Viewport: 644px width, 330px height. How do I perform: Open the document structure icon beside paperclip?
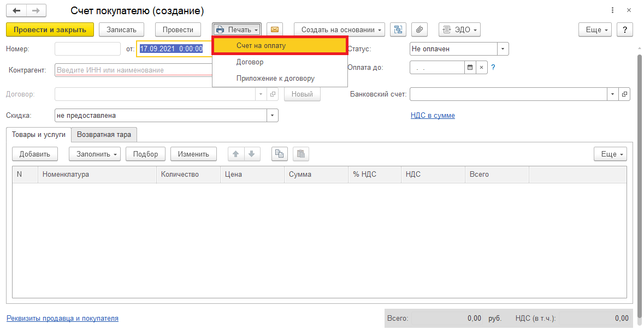pyautogui.click(x=398, y=29)
